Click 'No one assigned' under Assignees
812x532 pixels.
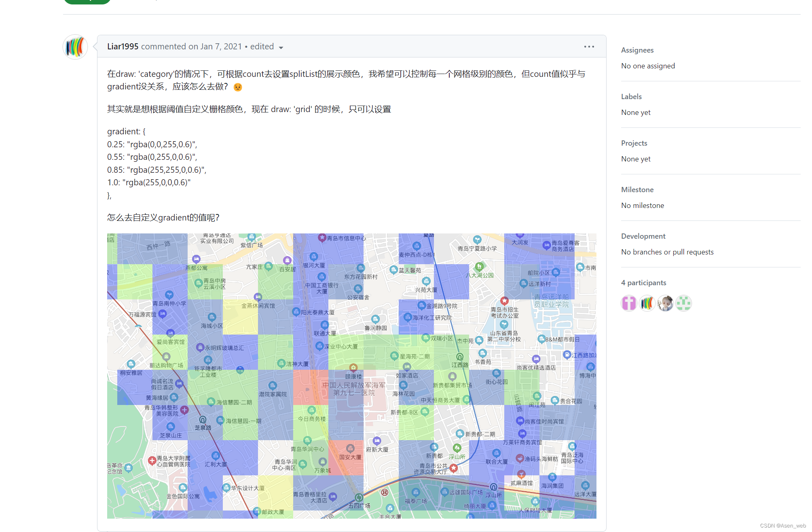point(648,66)
